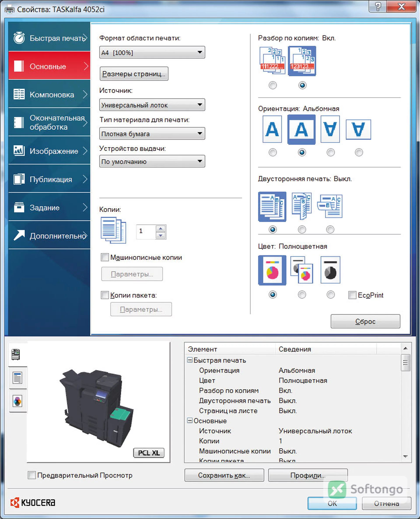Select the flip on long edge duplex icon

click(x=302, y=206)
